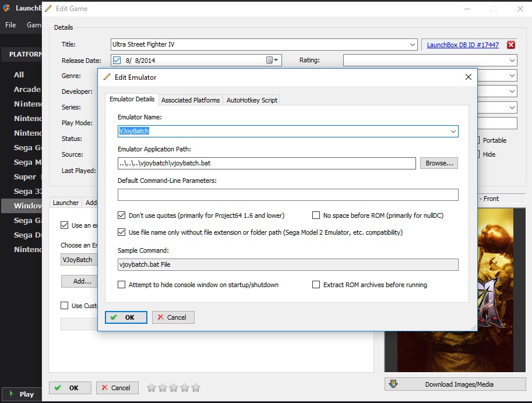Toggle Use an emulator checkbox in Launcher tab
This screenshot has height=403, width=532.
(64, 225)
